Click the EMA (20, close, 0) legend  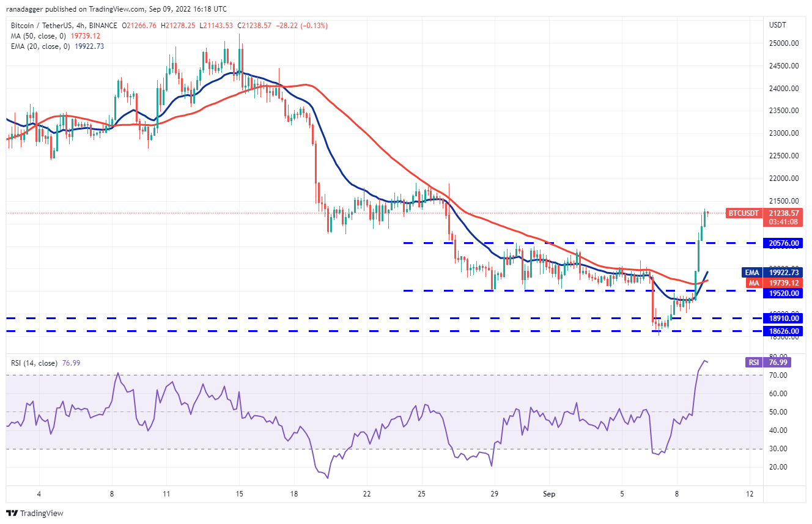pyautogui.click(x=40, y=46)
